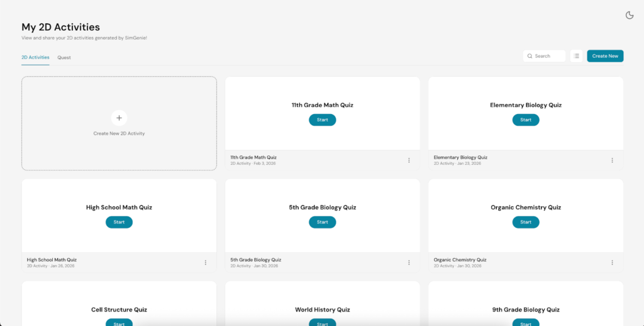
Task: Start the Elementary Biology Quiz
Action: pos(526,120)
